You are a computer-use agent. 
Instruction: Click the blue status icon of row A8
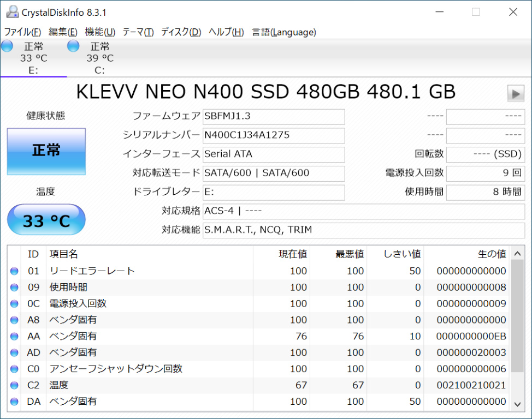[x=14, y=320]
